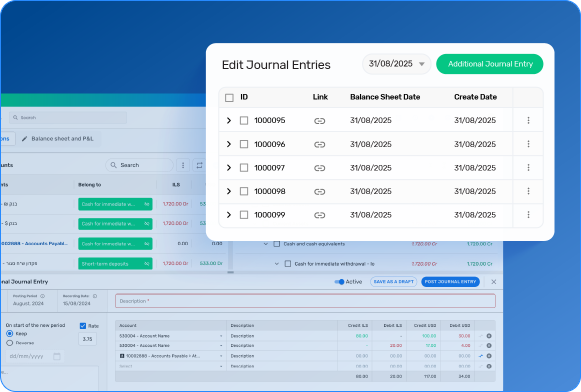Click the link icon for entry 1000098

click(319, 192)
